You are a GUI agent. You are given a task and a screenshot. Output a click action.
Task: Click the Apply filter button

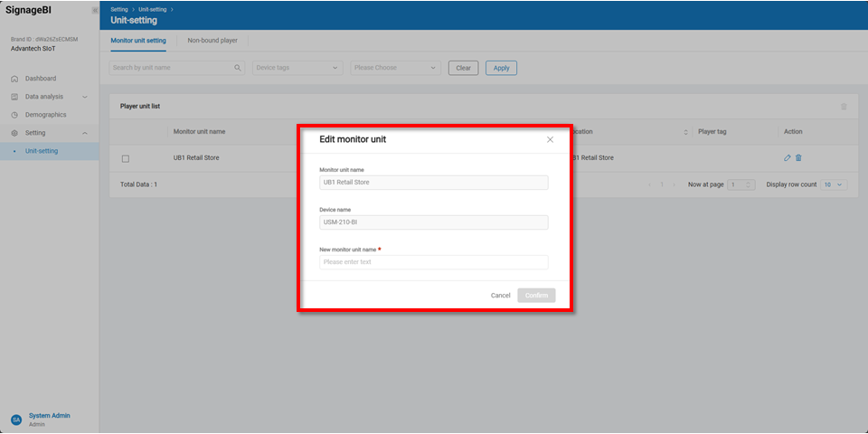pyautogui.click(x=501, y=68)
